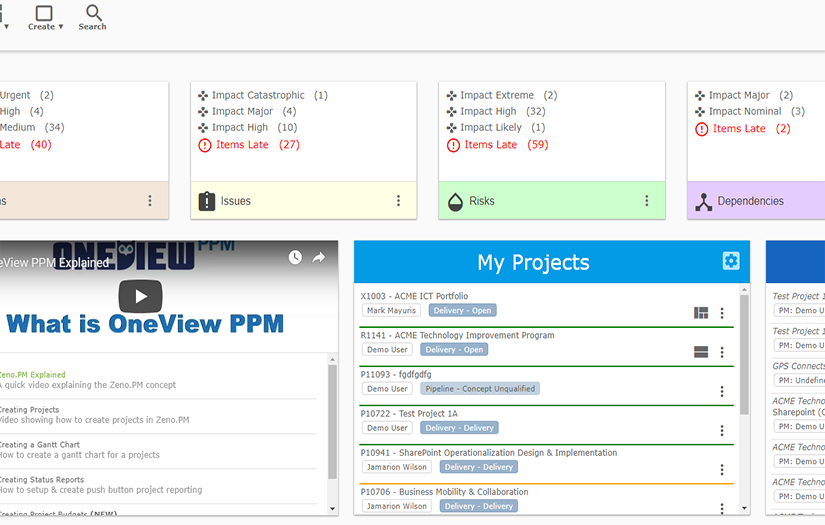Click My Projects scrollbar up arrow

tap(744, 289)
